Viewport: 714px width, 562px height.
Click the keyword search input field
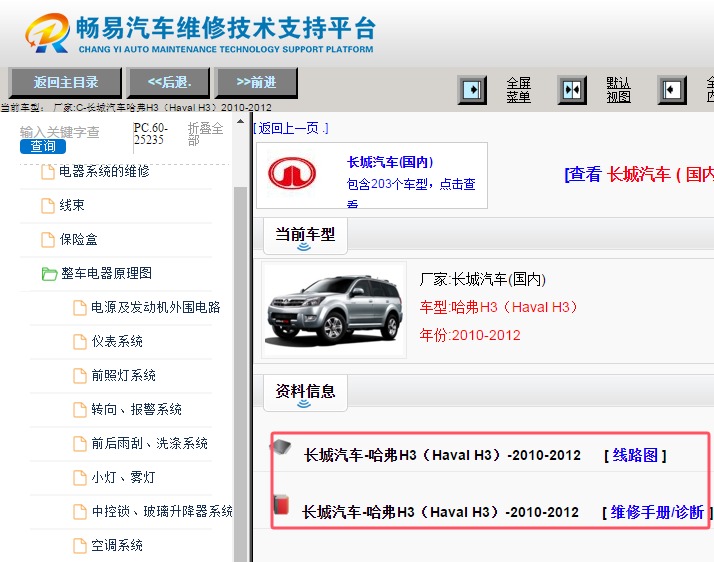[60, 132]
